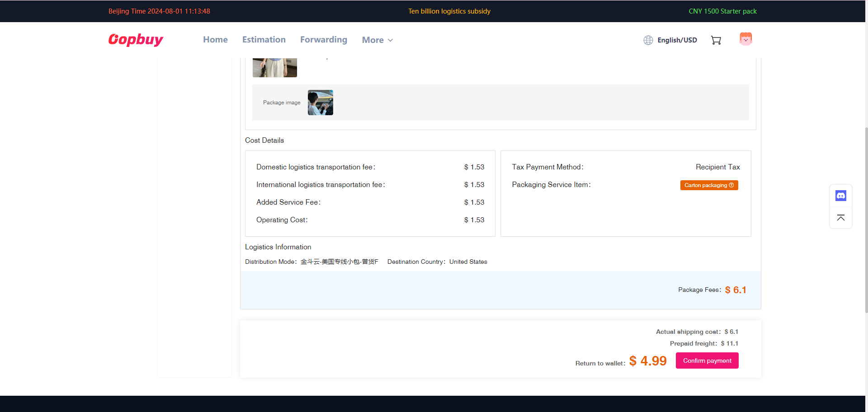Click the Carton packaging help icon
The image size is (868, 412).
(731, 185)
